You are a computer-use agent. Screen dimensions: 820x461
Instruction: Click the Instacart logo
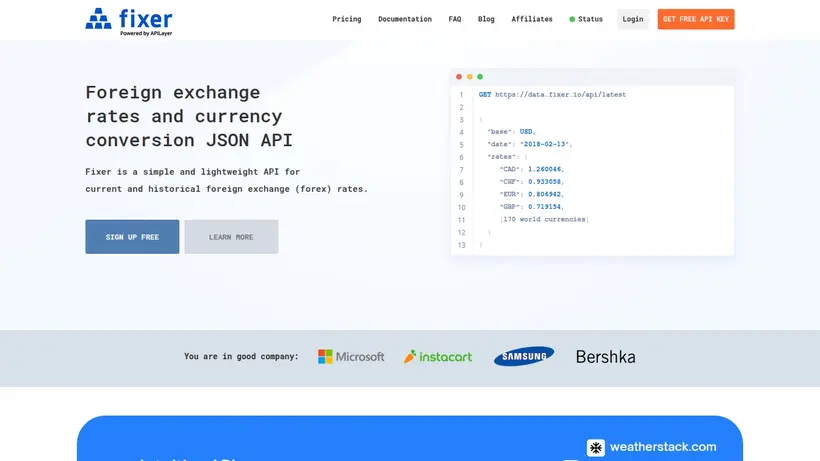tap(438, 356)
